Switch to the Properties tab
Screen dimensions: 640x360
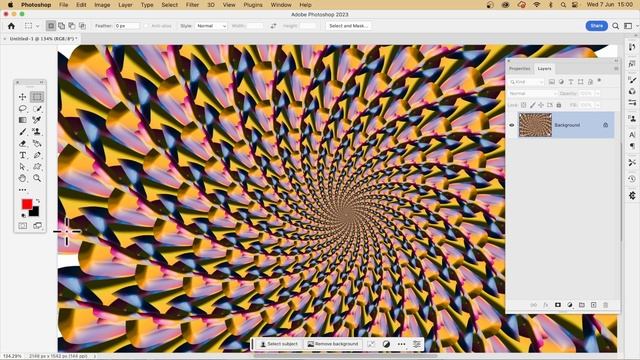coord(520,69)
